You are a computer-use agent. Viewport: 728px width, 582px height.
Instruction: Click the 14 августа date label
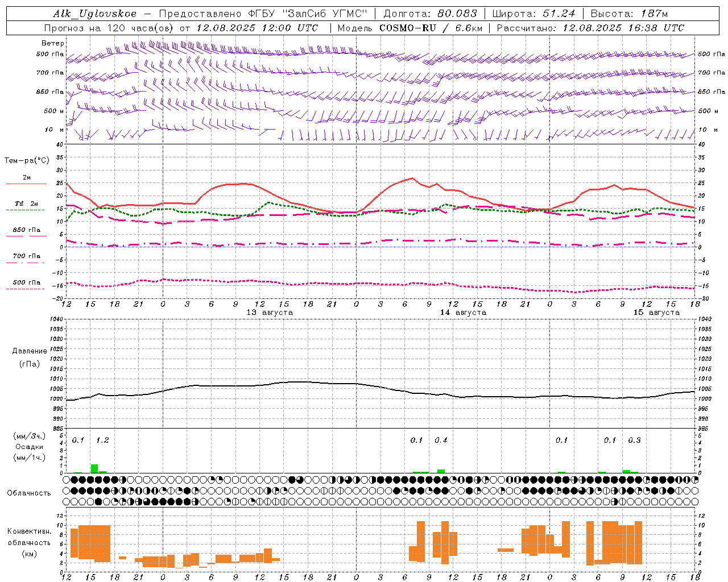point(463,313)
